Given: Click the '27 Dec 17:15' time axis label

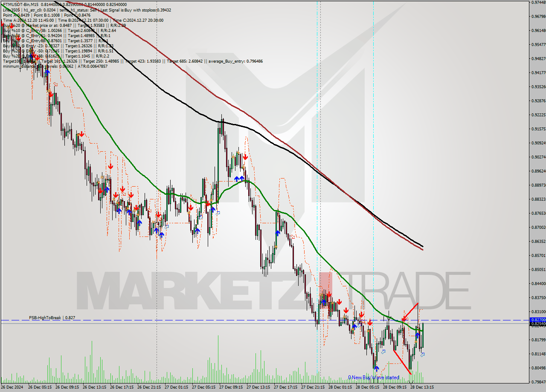Looking at the screenshot, I should 285,387.
